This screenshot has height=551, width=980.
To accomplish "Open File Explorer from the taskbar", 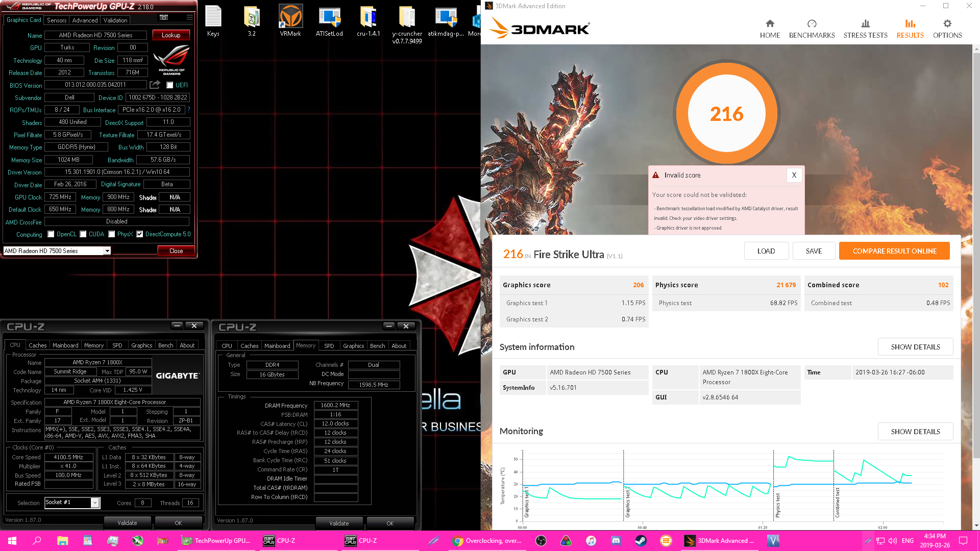I will [x=62, y=541].
